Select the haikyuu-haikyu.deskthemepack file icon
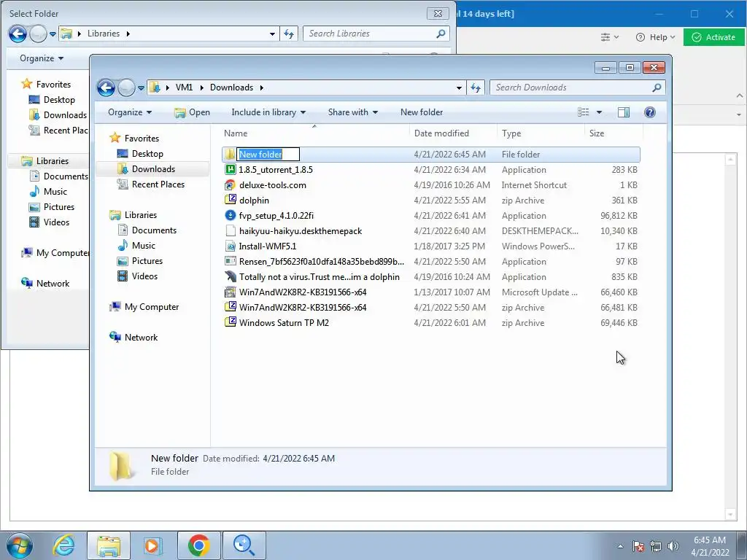 click(231, 231)
